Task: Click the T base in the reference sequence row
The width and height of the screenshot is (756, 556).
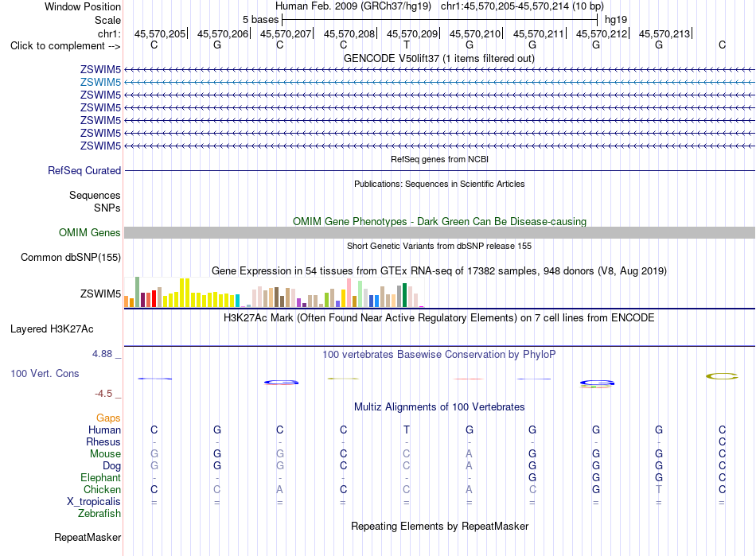Action: click(x=407, y=45)
